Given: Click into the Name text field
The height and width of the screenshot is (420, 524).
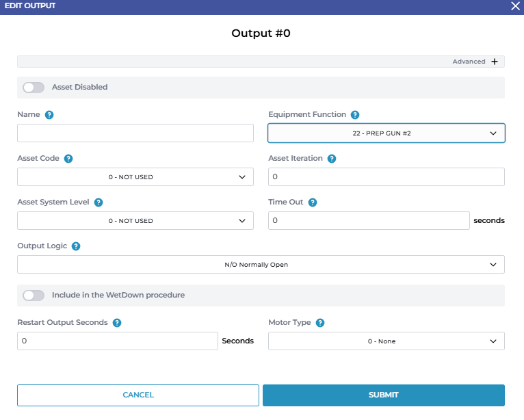Looking at the screenshot, I should [135, 133].
